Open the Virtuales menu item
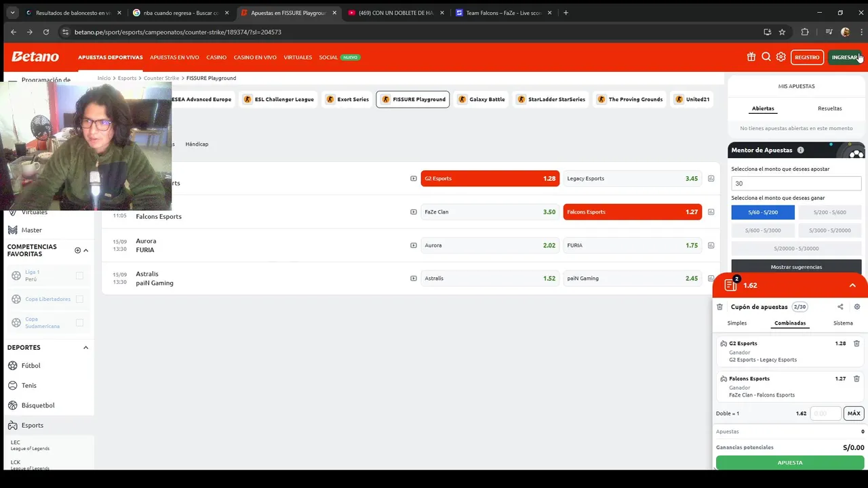This screenshot has width=868, height=488. coord(298,58)
